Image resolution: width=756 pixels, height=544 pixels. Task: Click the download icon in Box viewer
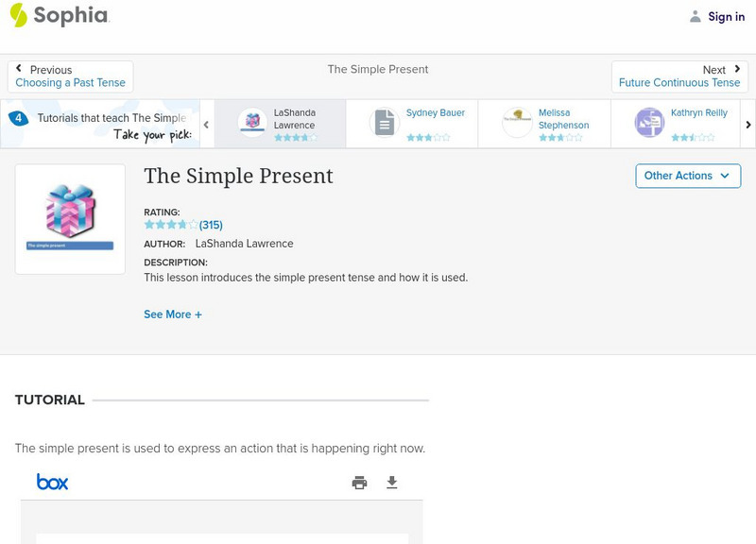(x=392, y=483)
